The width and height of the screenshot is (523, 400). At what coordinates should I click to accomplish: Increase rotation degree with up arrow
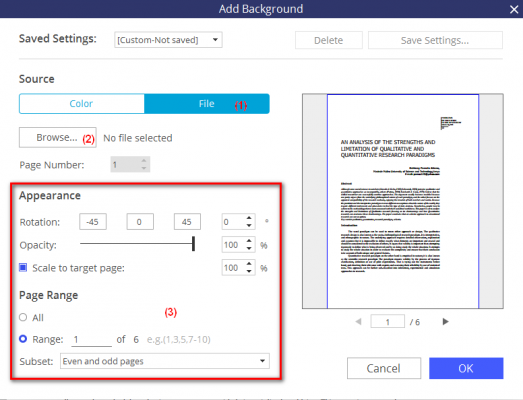point(249,218)
